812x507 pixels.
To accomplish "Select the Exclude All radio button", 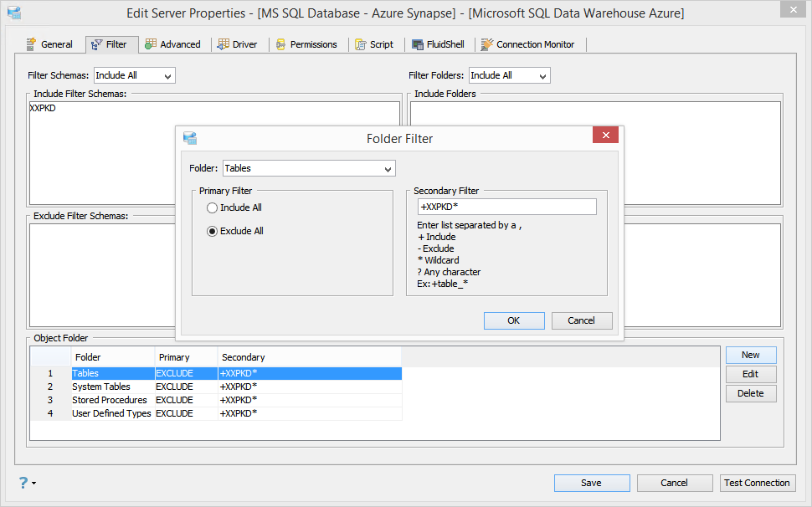I will click(x=212, y=231).
